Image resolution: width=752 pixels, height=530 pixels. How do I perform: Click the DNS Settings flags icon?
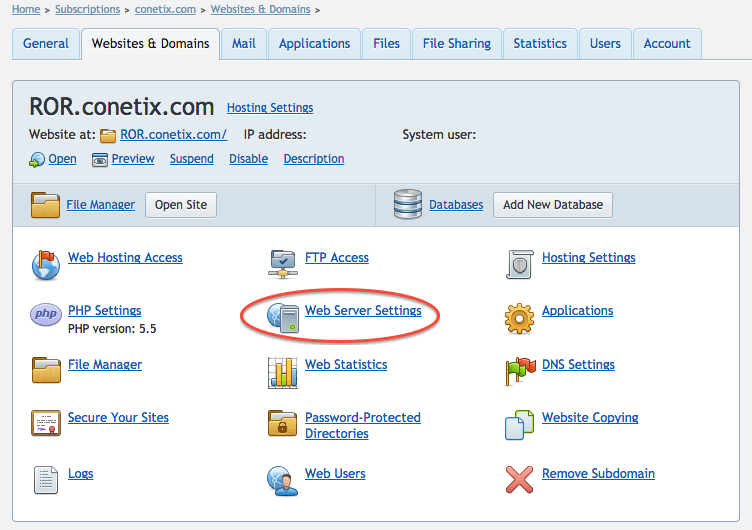(520, 371)
